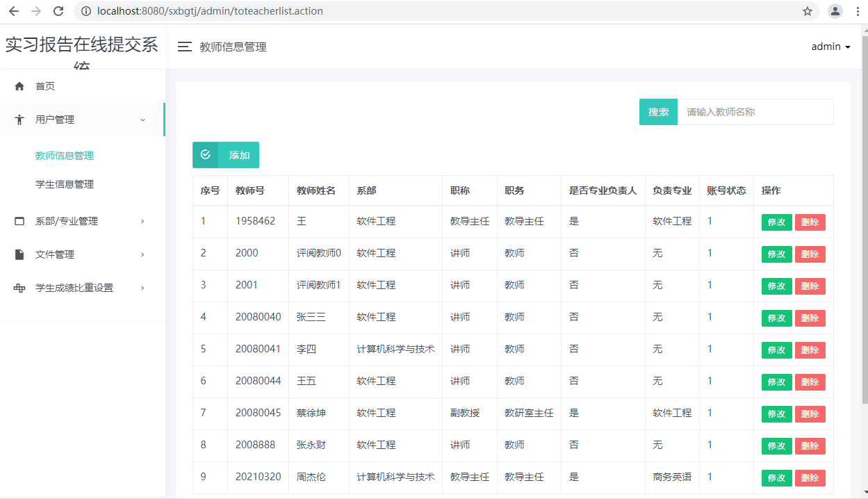Toggle the hamburger sidebar menu icon
Screen dimensions: 868x499
(184, 47)
